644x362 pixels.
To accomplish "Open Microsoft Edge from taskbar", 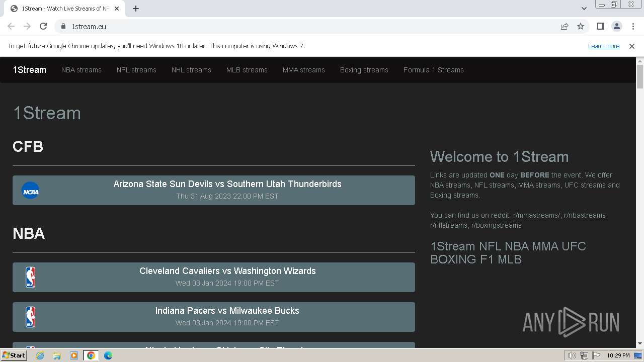I will (108, 355).
